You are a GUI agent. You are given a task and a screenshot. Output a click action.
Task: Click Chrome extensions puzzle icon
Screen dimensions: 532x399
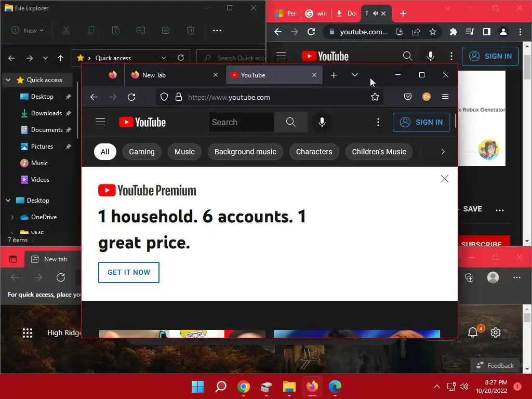pyautogui.click(x=453, y=32)
